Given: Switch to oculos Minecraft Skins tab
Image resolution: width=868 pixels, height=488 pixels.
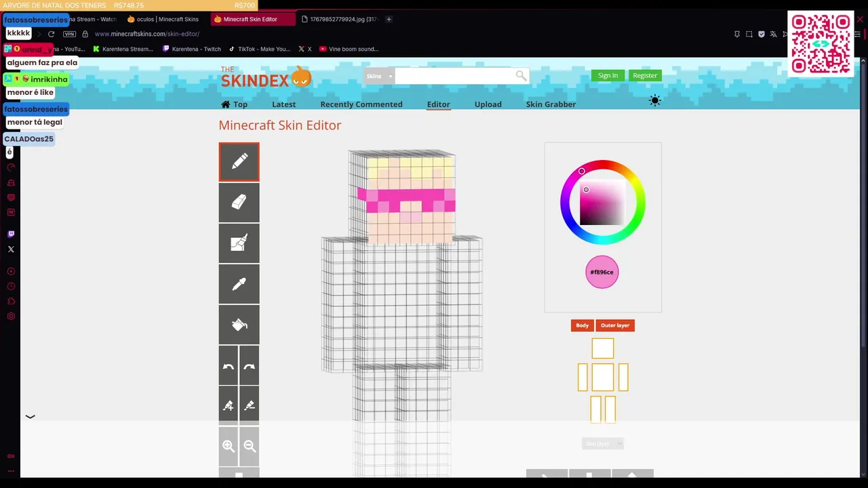Looking at the screenshot, I should coord(166,19).
